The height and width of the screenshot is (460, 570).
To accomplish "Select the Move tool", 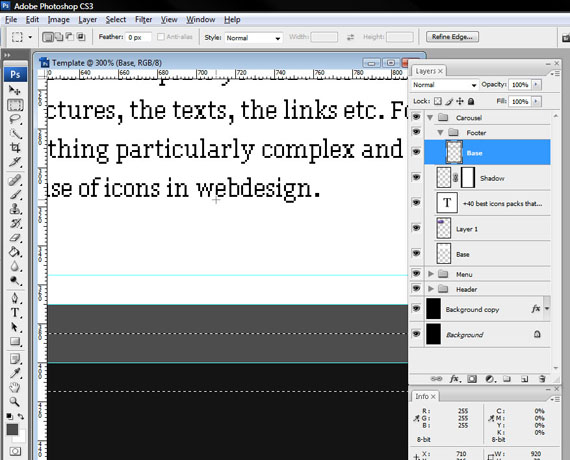I will 15,90.
